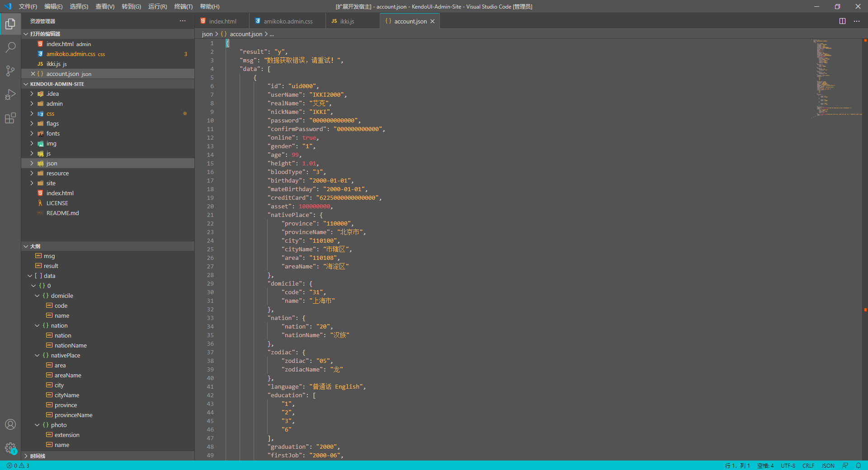Screen dimensions: 868x470
Task: Expand the flags folder
Action: pyautogui.click(x=108, y=123)
